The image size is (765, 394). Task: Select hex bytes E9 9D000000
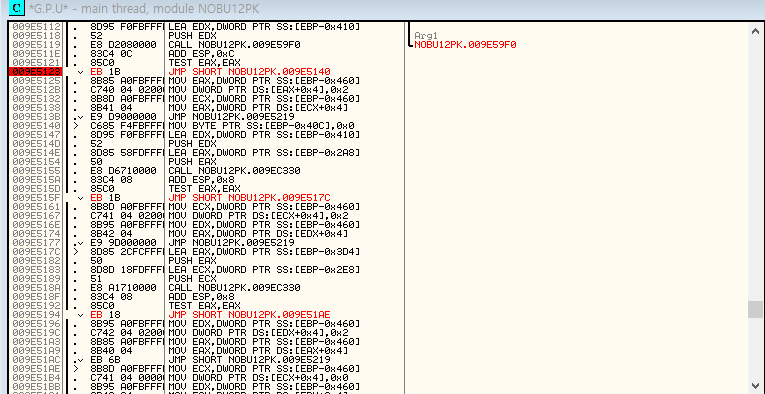point(123,243)
